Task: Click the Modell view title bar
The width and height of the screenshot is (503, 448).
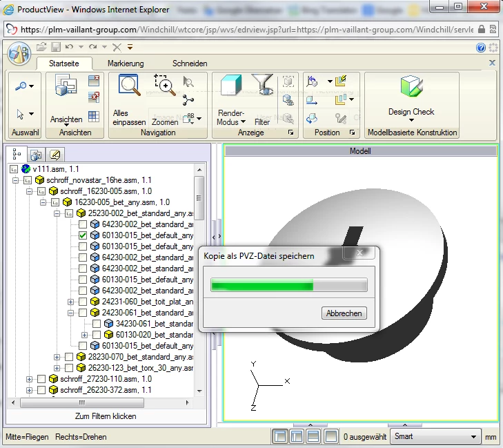Action: (x=360, y=151)
